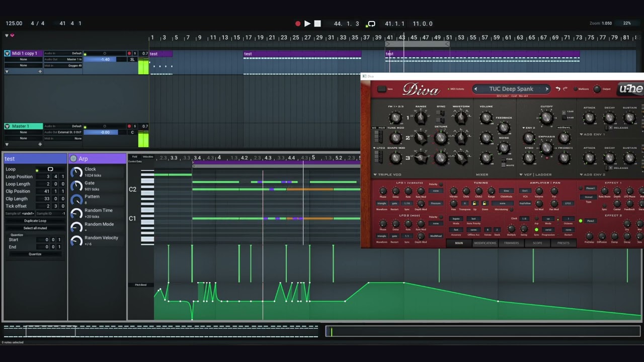
Task: Enable the loop cycle icon in the transport bar
Action: pos(371,24)
